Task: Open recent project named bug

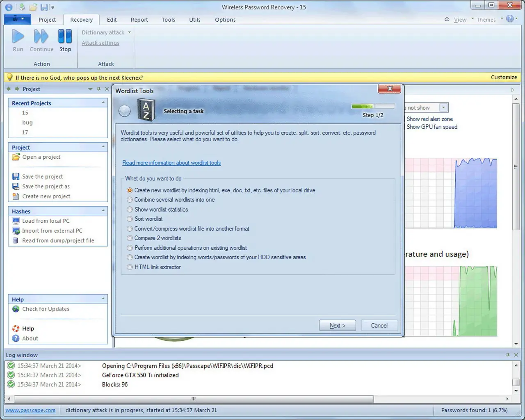Action: pos(27,122)
